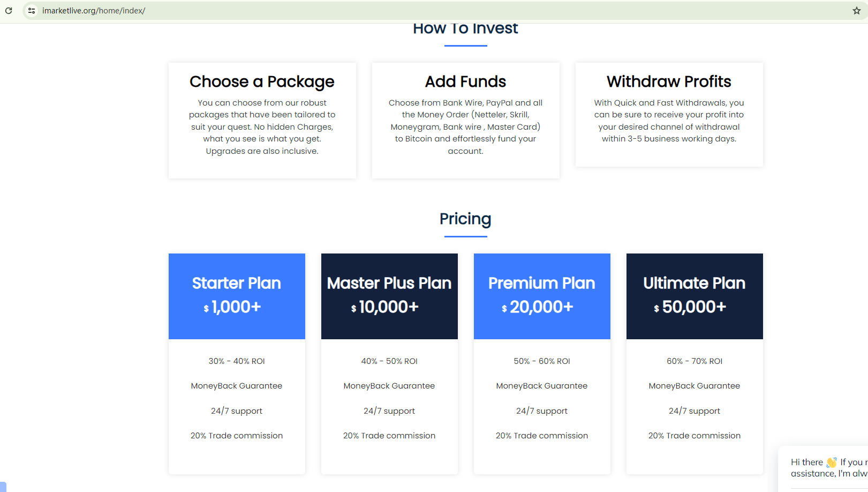Image resolution: width=868 pixels, height=492 pixels.
Task: Click the small blue widget at bottom-left corner
Action: click(x=3, y=487)
